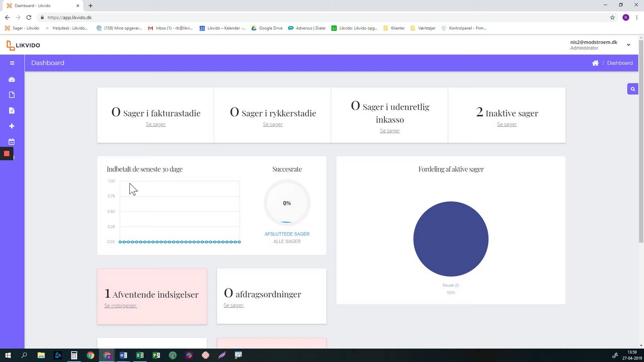Click Se sager under Inaktive sager
This screenshot has width=644, height=362.
(507, 124)
